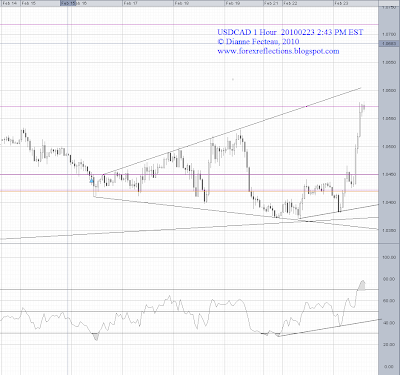Image resolution: width=400 pixels, height=375 pixels.
Task: Click the 1.0700 price axis label
Action: pyautogui.click(x=389, y=34)
